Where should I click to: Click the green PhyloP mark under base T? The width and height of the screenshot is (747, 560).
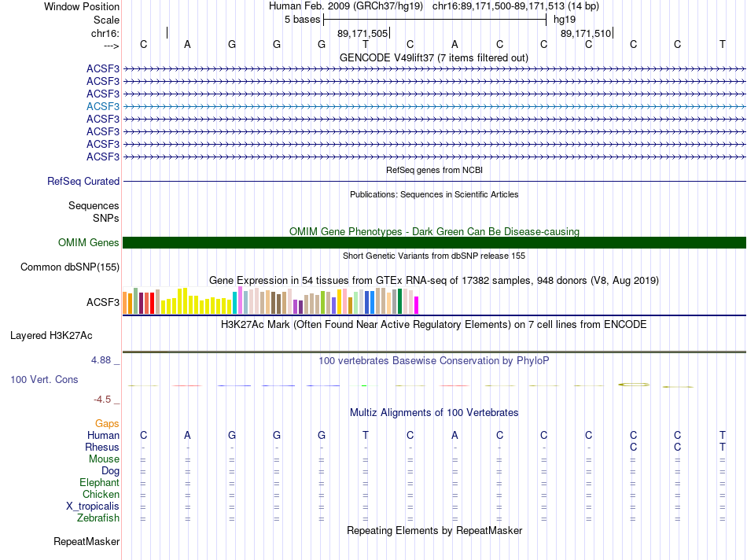click(x=364, y=385)
